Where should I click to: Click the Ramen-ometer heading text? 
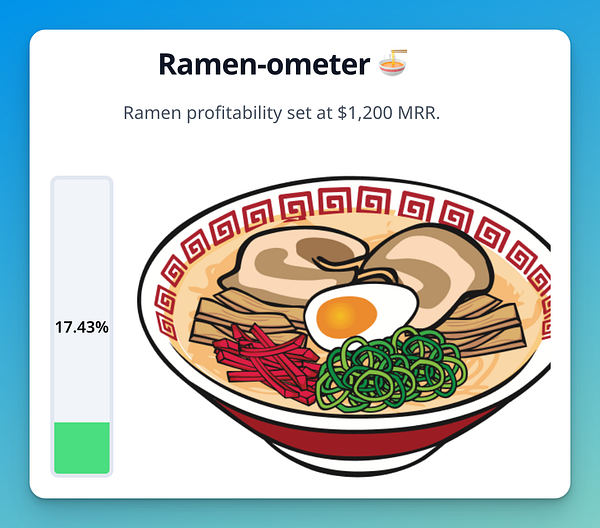click(x=264, y=64)
